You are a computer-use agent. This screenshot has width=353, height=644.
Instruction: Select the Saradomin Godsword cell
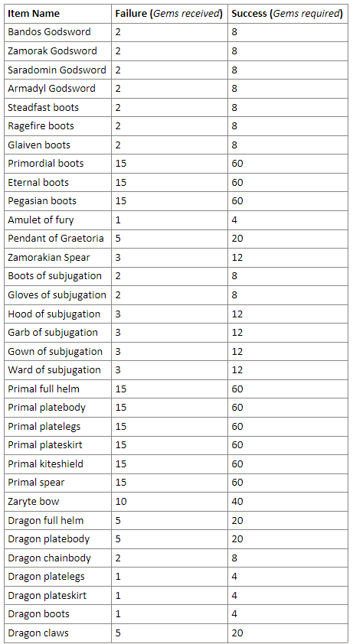tap(57, 70)
